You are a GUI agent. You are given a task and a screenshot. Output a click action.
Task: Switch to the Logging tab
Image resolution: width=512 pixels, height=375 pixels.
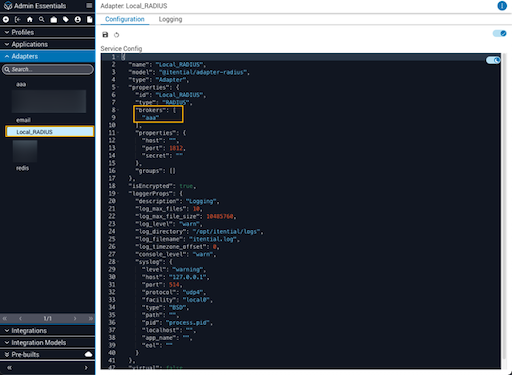pyautogui.click(x=170, y=19)
